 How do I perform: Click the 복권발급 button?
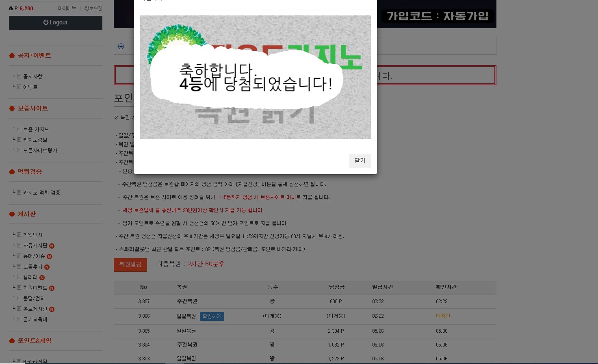click(x=130, y=264)
